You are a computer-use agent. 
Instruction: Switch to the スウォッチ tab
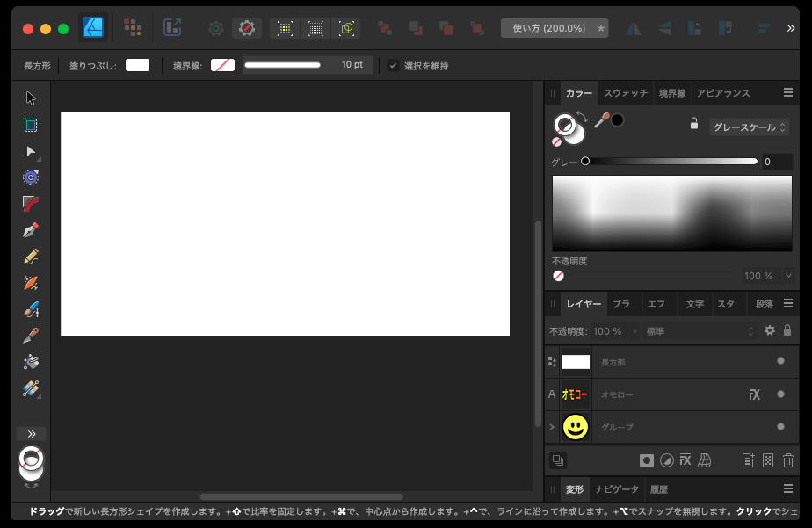point(627,92)
